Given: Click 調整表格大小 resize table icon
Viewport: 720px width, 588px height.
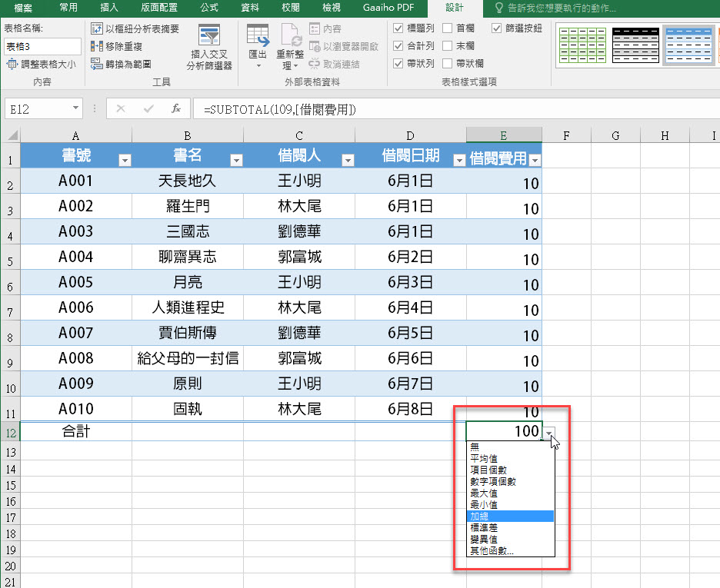Looking at the screenshot, I should [12, 65].
